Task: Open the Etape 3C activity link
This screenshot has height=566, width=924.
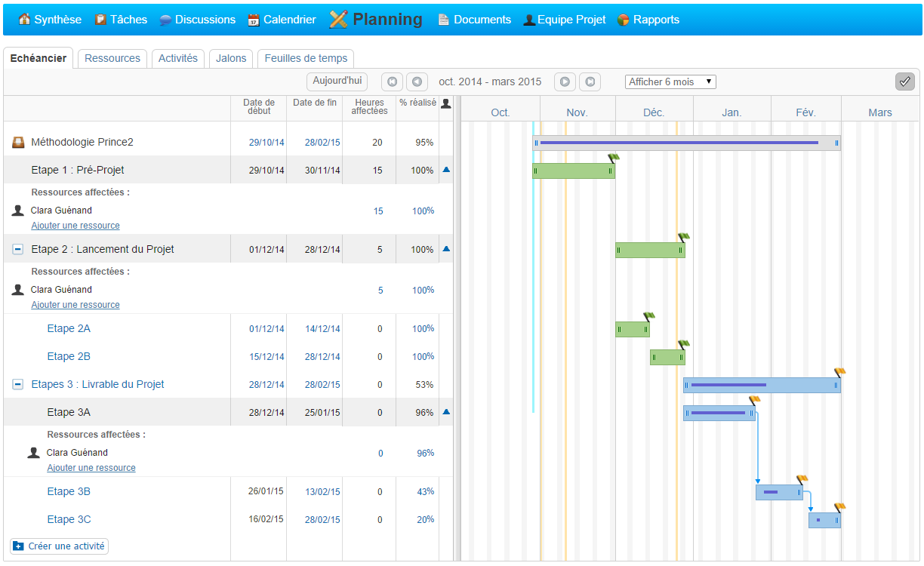Action: point(69,519)
